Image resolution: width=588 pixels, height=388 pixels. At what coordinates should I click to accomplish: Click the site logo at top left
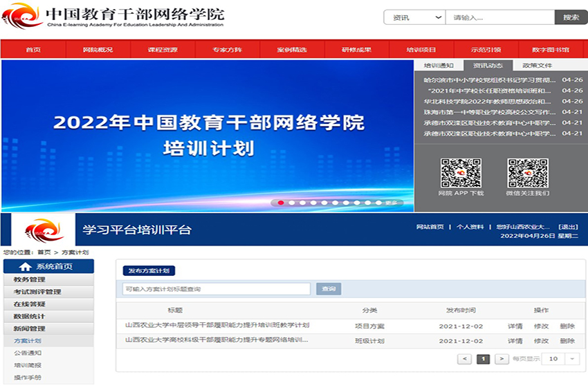(x=113, y=16)
